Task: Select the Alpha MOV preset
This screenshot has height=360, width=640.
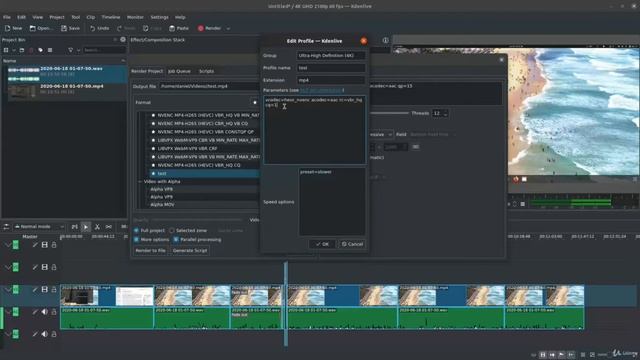Action: [162, 204]
